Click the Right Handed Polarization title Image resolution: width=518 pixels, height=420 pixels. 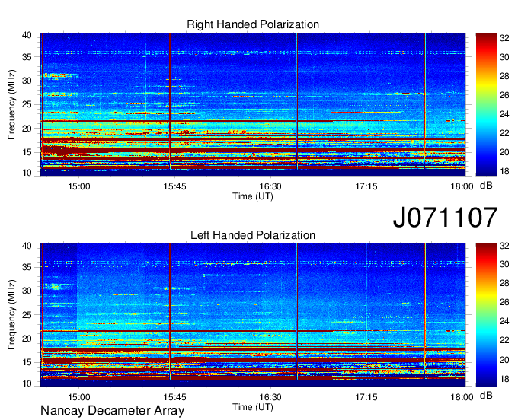pyautogui.click(x=253, y=24)
